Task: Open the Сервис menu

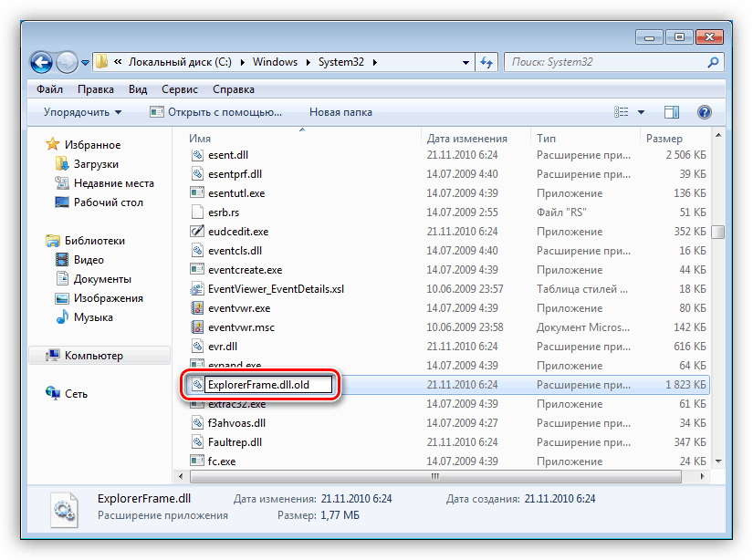Action: coord(180,89)
